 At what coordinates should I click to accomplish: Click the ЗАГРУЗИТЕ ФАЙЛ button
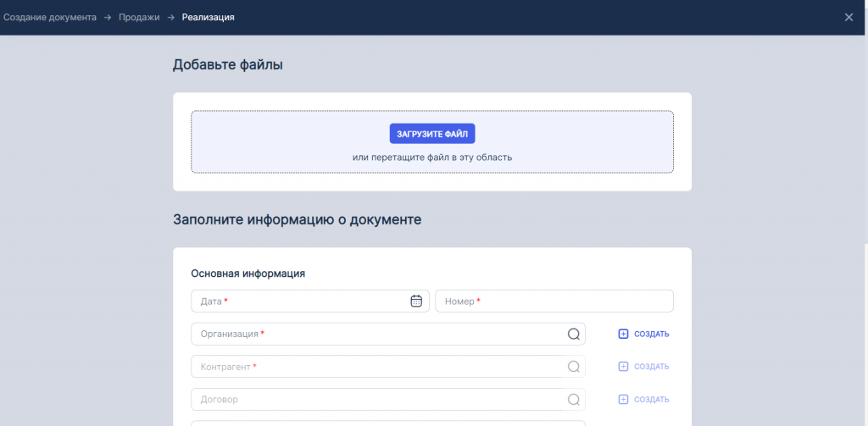[x=432, y=133]
